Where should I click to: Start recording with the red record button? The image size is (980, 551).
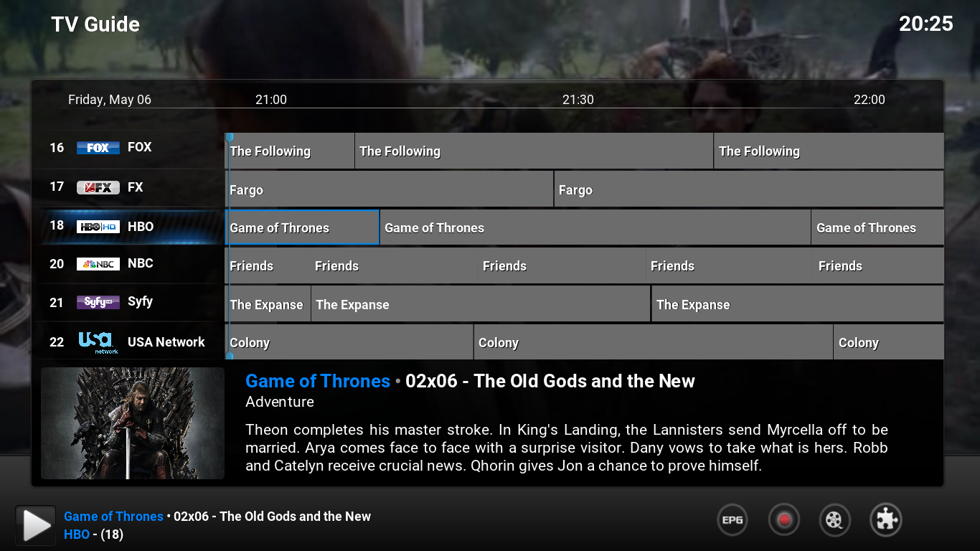784,520
